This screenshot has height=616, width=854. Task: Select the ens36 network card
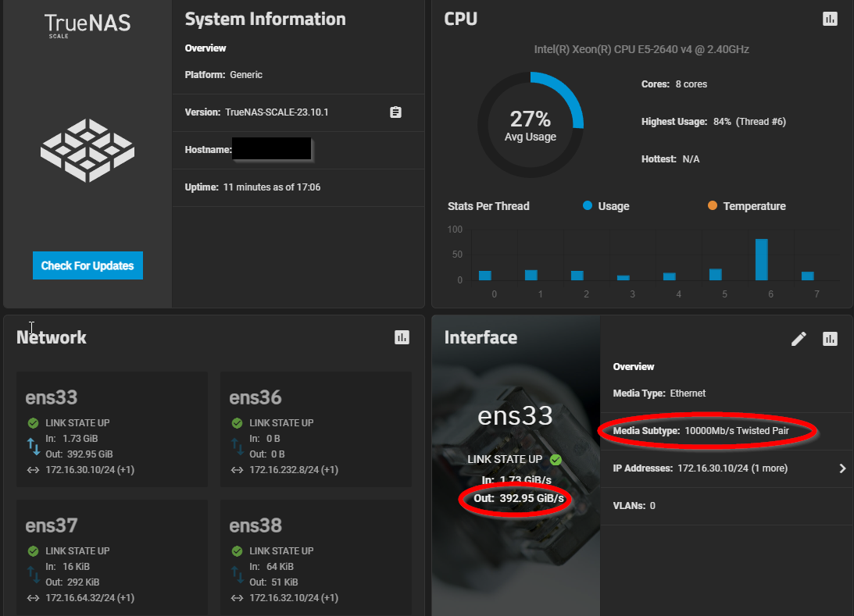coord(316,429)
